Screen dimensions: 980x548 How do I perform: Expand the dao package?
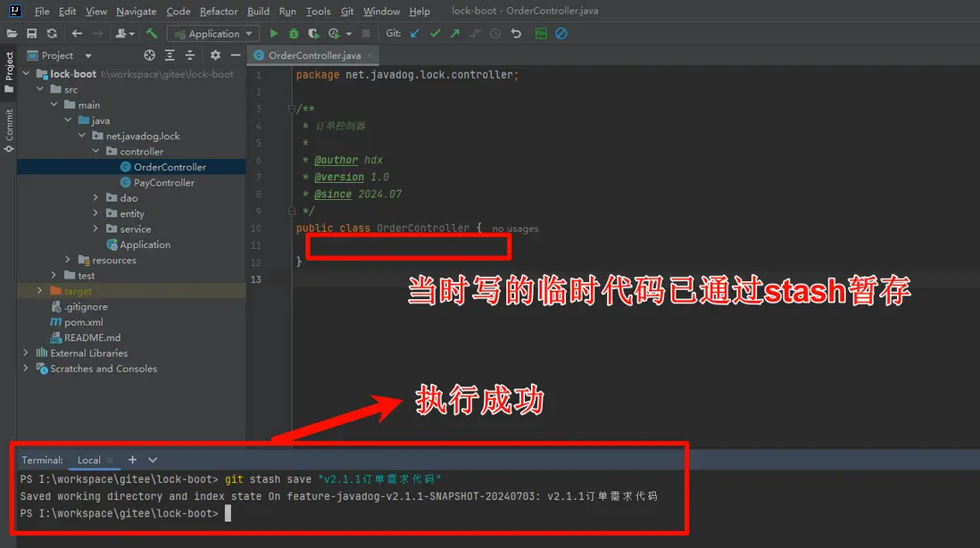pos(96,197)
